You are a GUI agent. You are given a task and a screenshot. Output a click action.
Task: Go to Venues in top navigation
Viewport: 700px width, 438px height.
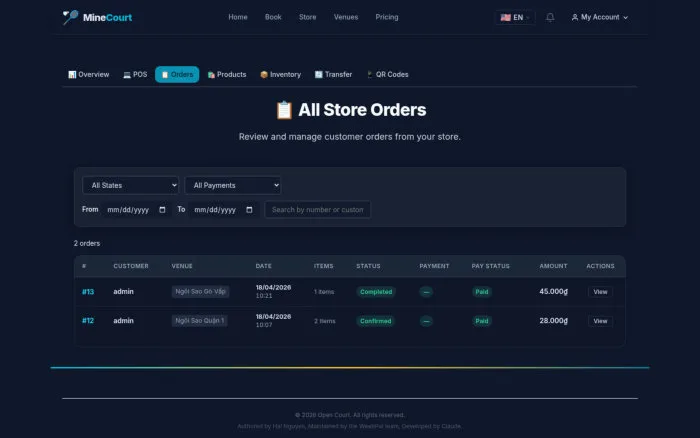point(346,17)
